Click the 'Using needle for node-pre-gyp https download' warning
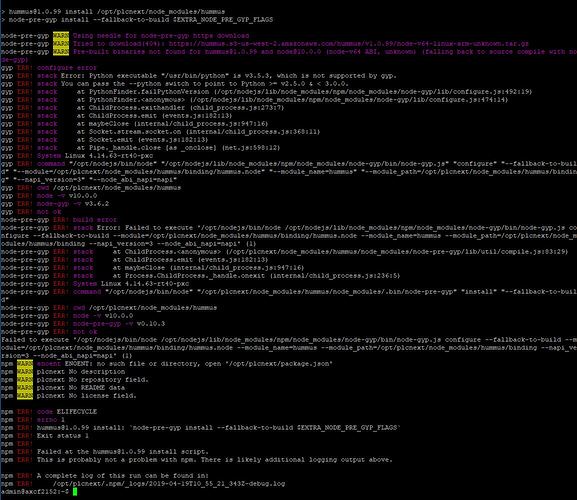Viewport: 577px width, 500px height. 161,36
